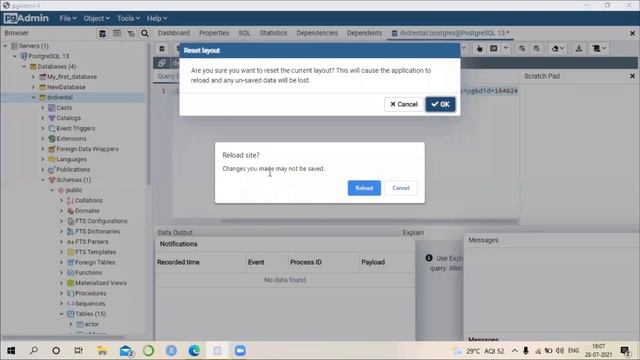Viewport: 640px width, 360px height.
Task: Select Languages in the tree
Action: (71, 159)
